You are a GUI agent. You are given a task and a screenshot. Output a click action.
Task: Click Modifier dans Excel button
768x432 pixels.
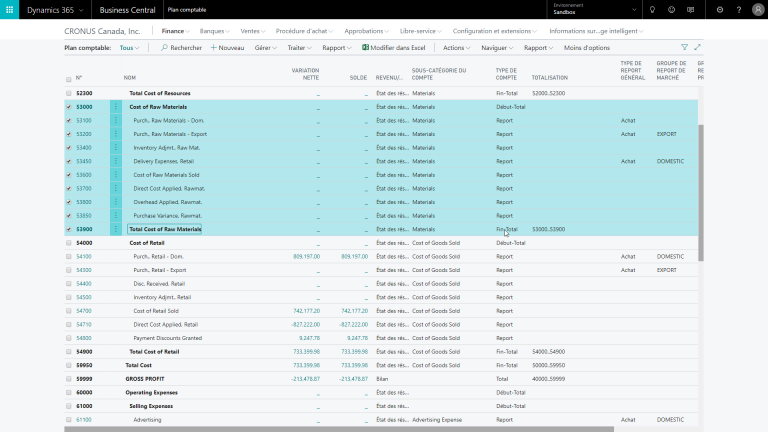(x=393, y=47)
